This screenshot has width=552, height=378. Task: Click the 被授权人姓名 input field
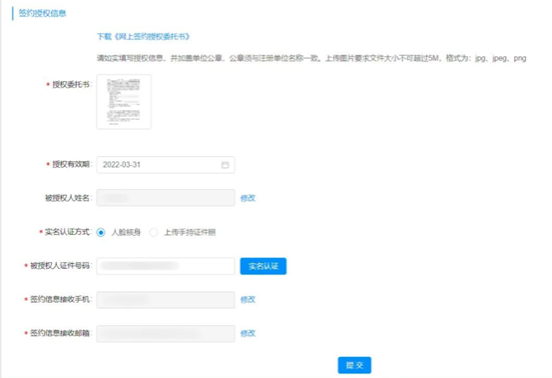click(x=166, y=198)
